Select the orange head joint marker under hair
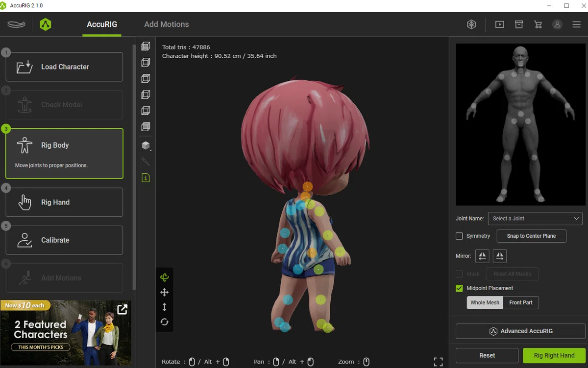 307,186
